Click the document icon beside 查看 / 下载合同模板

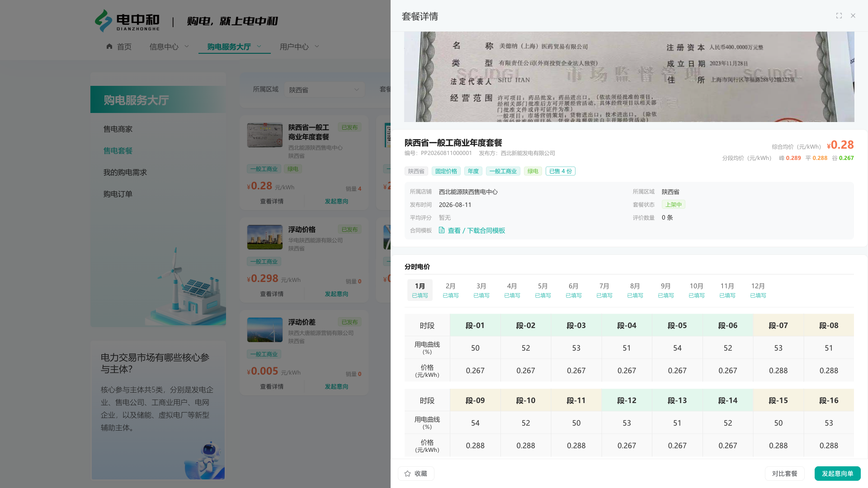442,230
